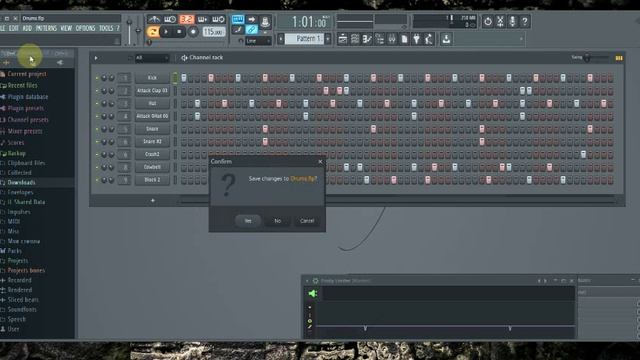Click the Snare #2 channel button
This screenshot has height=360, width=640.
[x=152, y=142]
